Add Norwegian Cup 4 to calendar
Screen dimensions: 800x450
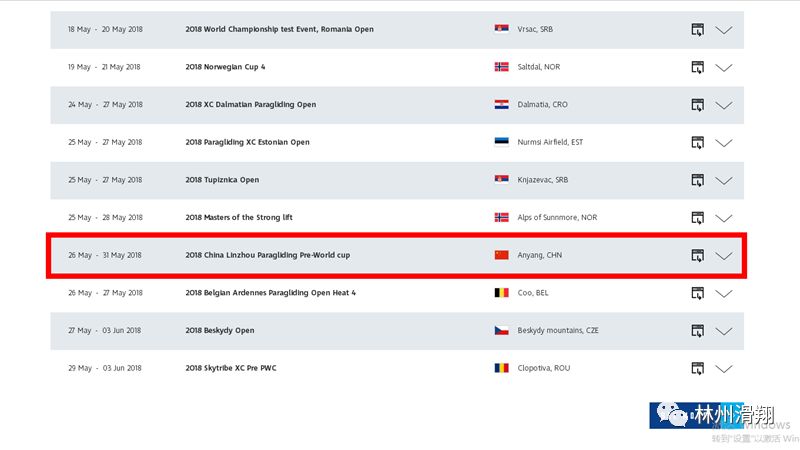[697, 67]
